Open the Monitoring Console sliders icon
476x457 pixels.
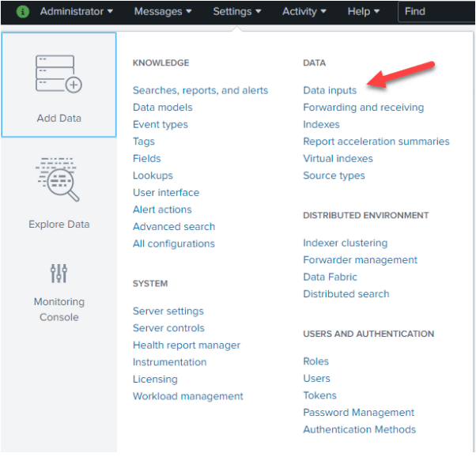[59, 274]
